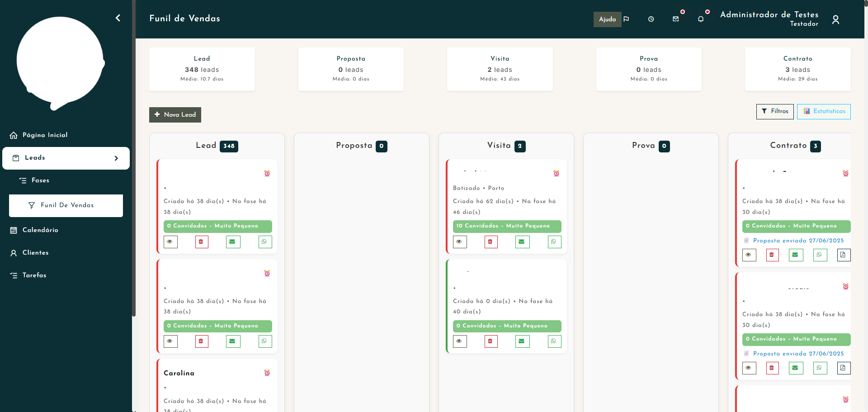The height and width of the screenshot is (412, 868).
Task: Collapse the sidebar with left chevron
Action: tap(118, 18)
